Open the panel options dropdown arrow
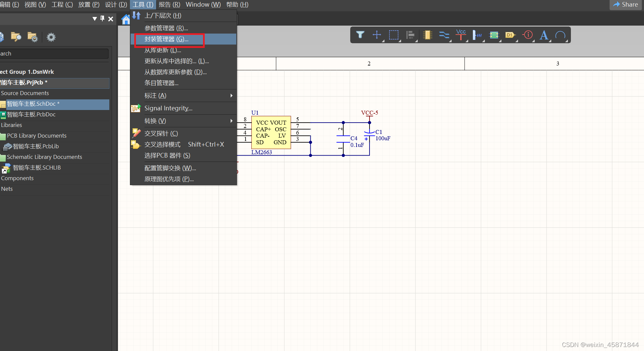The image size is (644, 351). (95, 19)
